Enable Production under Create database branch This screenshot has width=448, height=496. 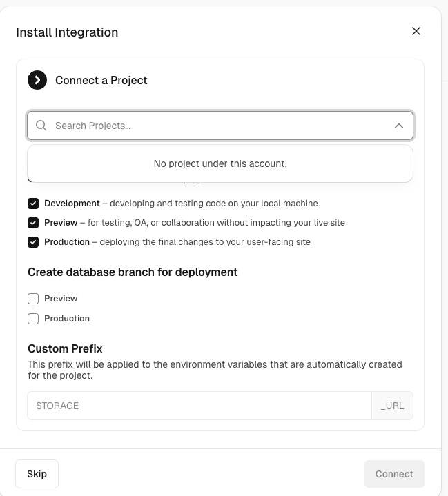point(33,319)
